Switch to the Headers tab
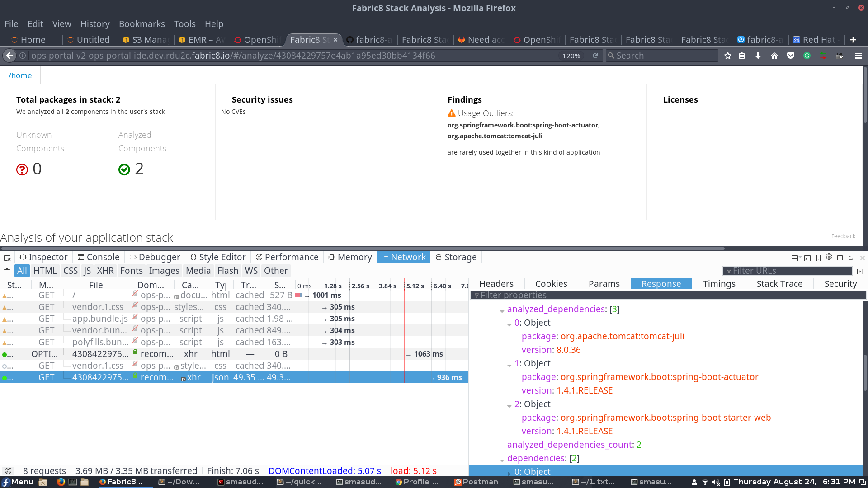 [x=496, y=284]
